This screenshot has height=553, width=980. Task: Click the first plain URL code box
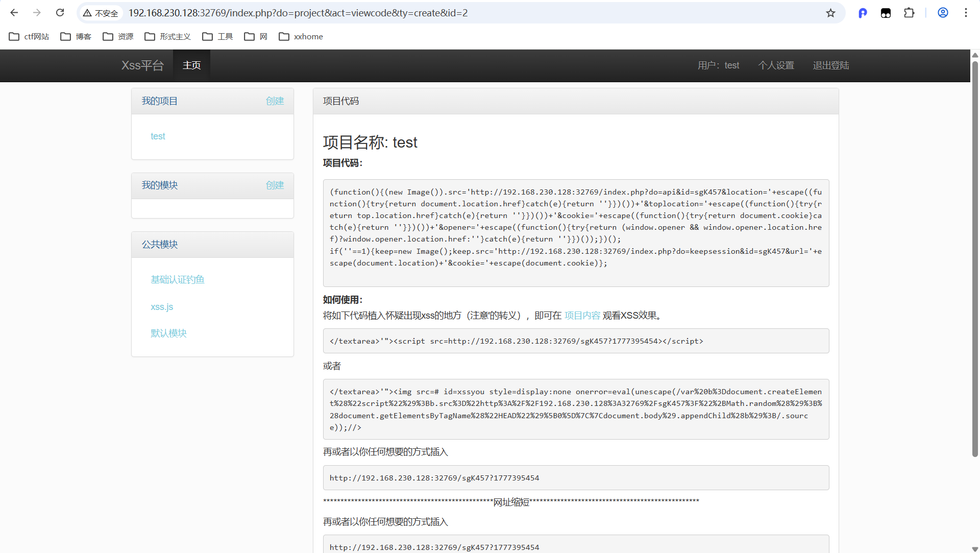(576, 477)
